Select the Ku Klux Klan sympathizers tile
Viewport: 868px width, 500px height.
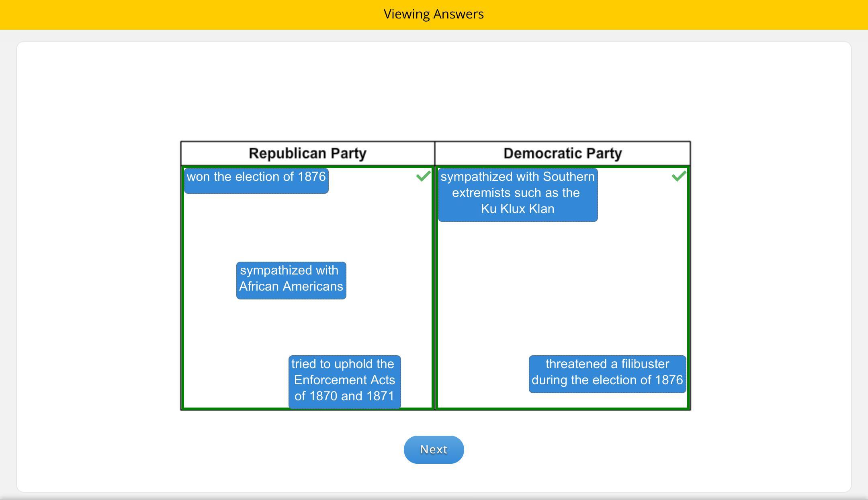click(518, 195)
